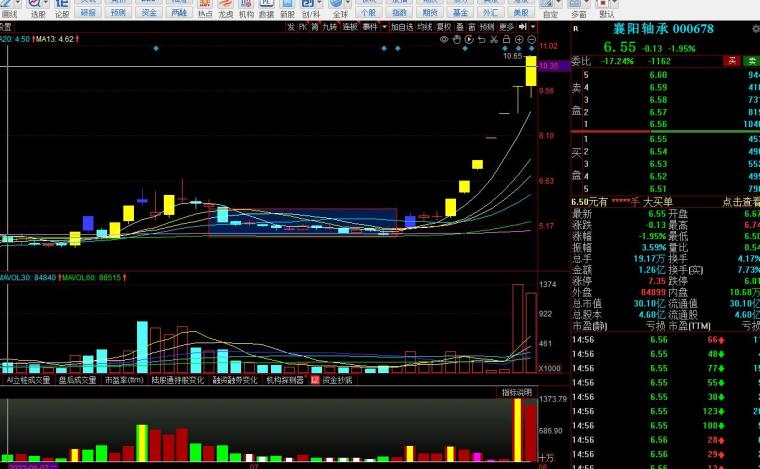Toggle the 复权 price adjustment option

click(443, 27)
